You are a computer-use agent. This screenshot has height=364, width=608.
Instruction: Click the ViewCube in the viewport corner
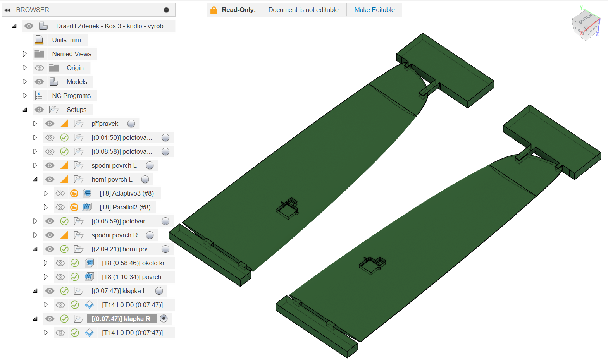586,25
